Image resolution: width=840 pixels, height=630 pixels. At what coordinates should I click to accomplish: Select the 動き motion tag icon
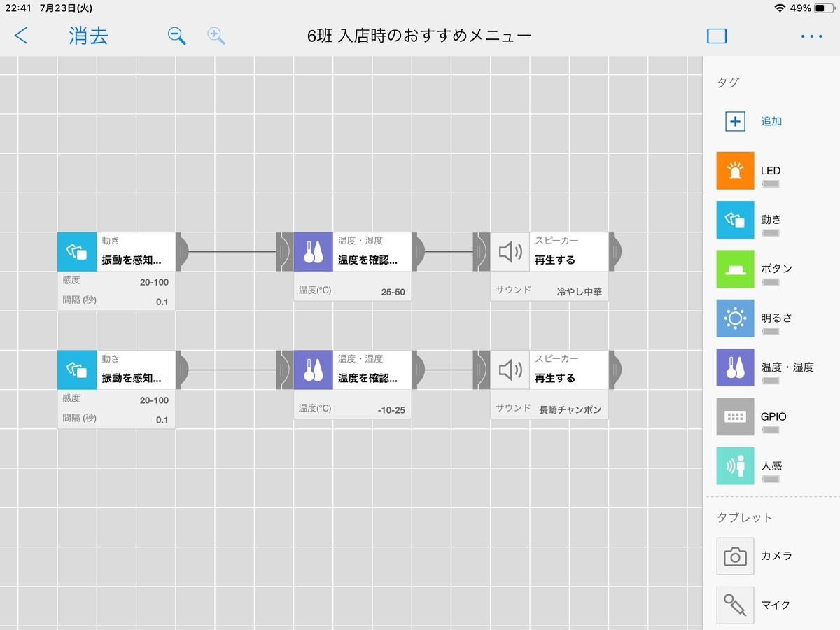735,220
